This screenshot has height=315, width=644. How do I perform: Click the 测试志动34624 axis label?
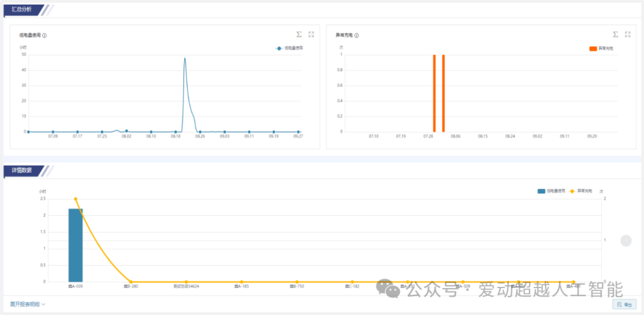click(x=186, y=287)
